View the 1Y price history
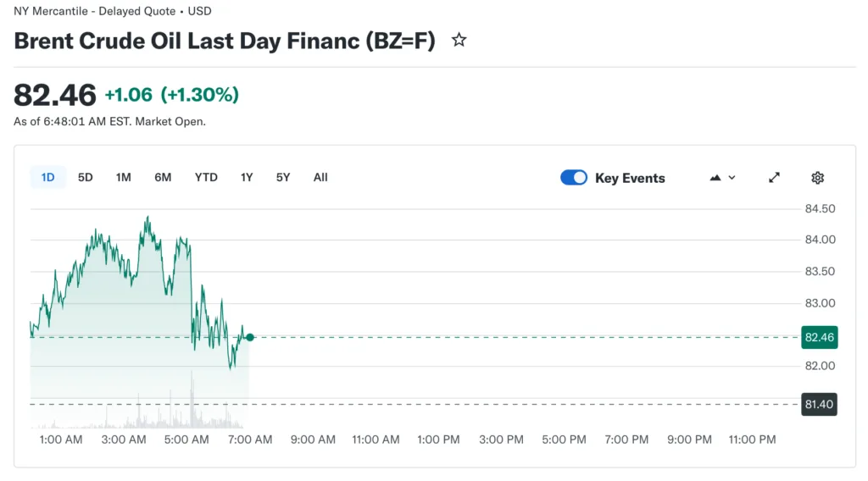The height and width of the screenshot is (481, 868). (247, 177)
